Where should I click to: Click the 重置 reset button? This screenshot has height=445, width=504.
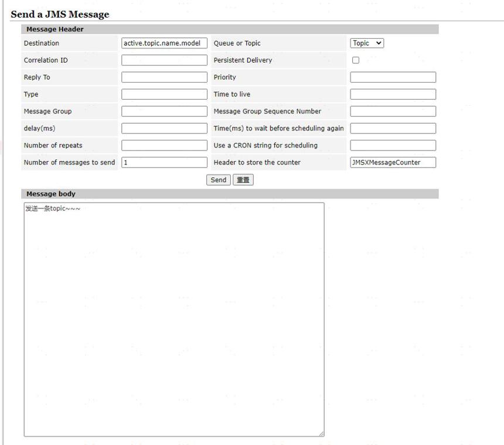click(x=243, y=180)
